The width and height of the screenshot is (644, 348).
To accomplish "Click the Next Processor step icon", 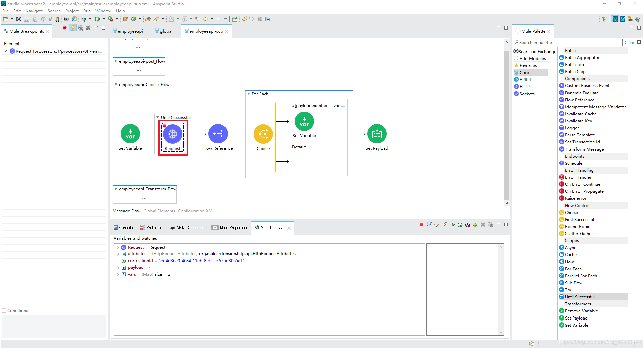I will click(x=437, y=225).
